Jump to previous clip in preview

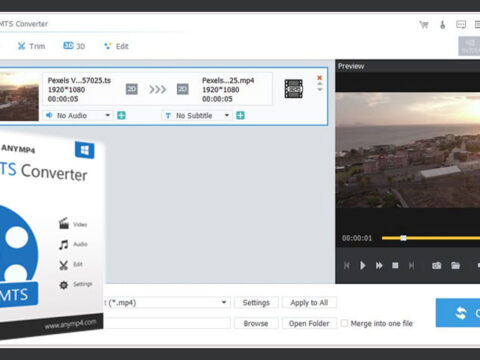point(347,266)
